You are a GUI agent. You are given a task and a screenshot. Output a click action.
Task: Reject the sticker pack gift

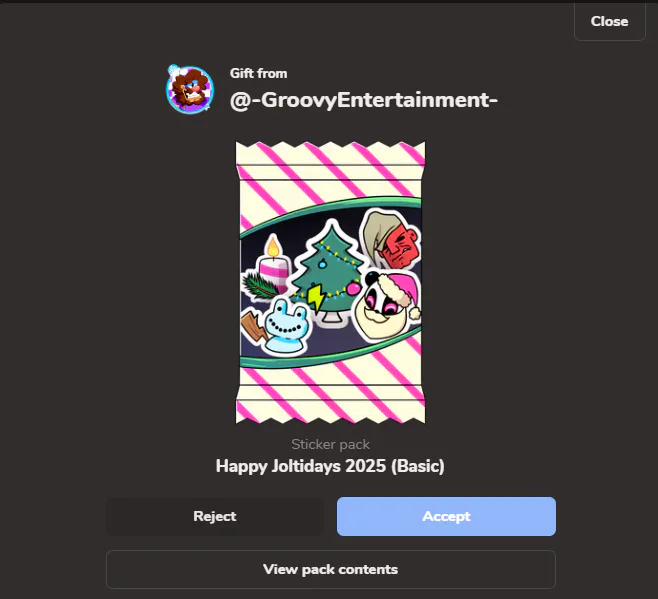pos(215,516)
